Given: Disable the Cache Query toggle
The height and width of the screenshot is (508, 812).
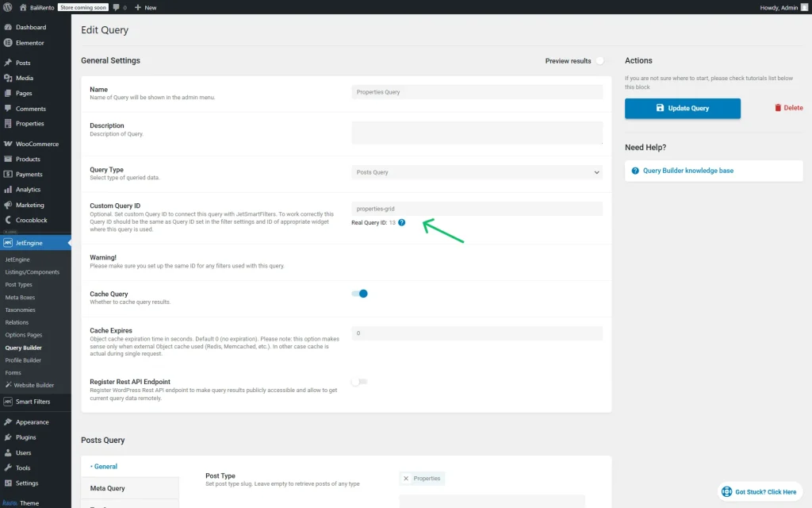Looking at the screenshot, I should (x=359, y=294).
